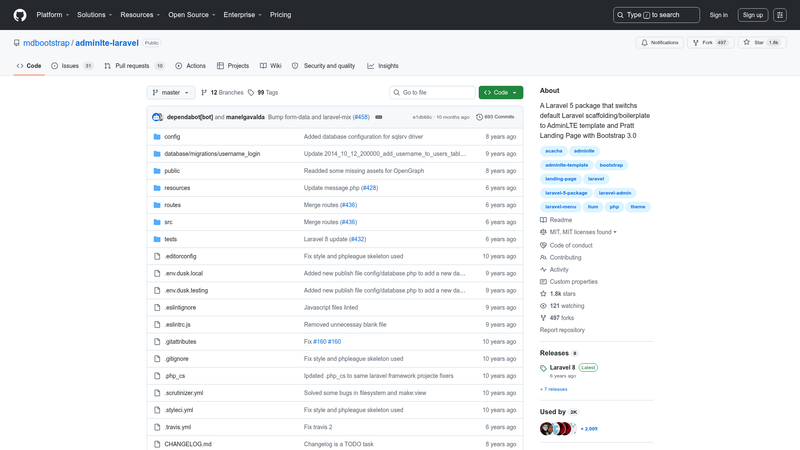
Task: Star the repository with the Star button
Action: (x=762, y=43)
